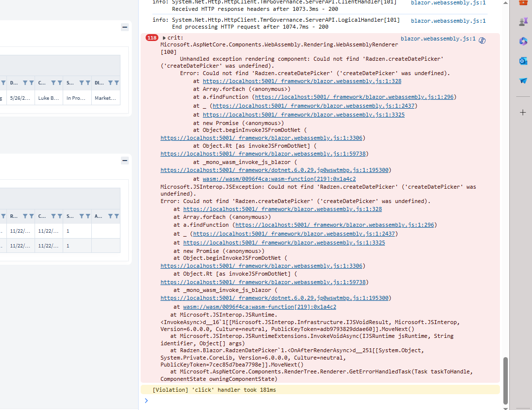Click the plus icon to customize sidebar
532x410 pixels.
point(523,113)
